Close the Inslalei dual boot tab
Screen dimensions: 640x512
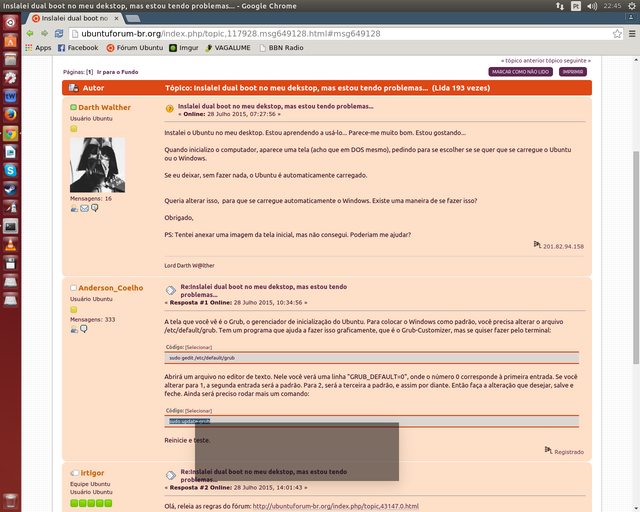tap(116, 18)
